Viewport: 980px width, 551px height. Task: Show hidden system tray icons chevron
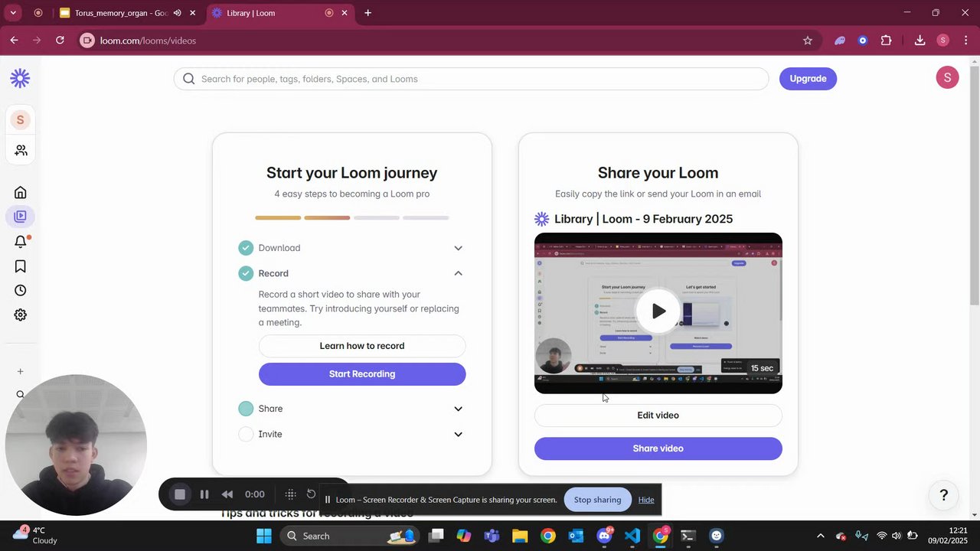(820, 536)
